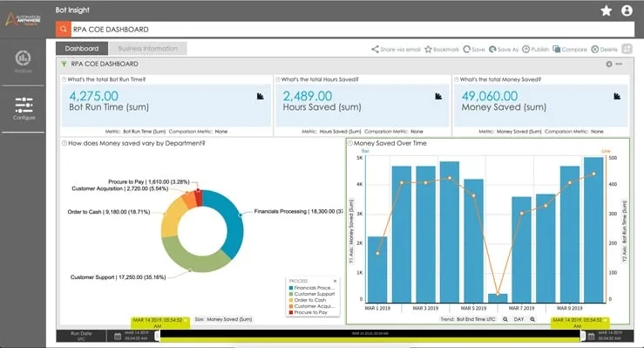Click Metric: Money Saved (Sum) label
The width and height of the screenshot is (644, 348).
coord(510,132)
